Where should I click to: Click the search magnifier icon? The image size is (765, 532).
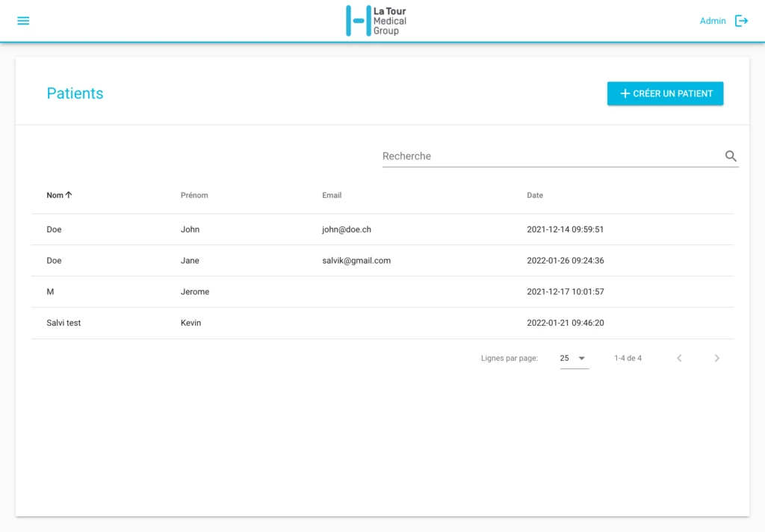click(731, 156)
